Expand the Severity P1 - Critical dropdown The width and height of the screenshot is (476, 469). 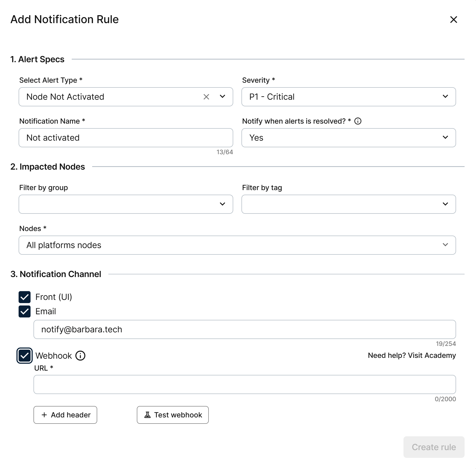[x=348, y=97]
